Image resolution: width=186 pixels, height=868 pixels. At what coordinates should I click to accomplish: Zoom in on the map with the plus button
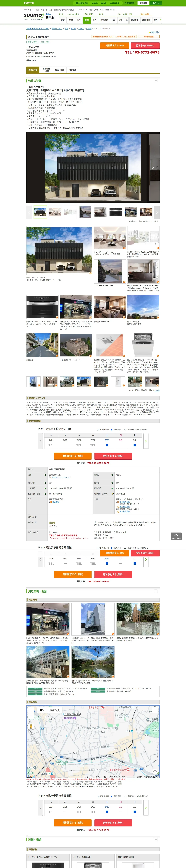31,710
